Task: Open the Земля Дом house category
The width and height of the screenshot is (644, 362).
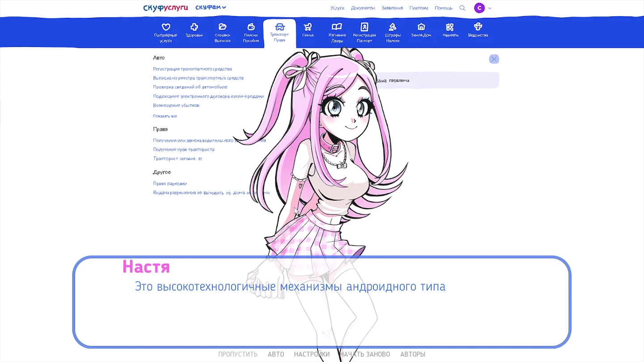Action: tap(421, 30)
